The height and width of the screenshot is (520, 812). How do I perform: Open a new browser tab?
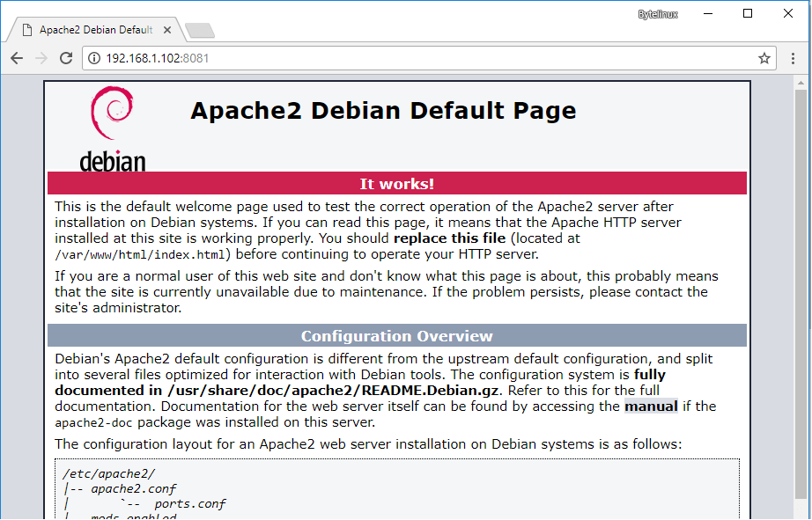(x=200, y=31)
